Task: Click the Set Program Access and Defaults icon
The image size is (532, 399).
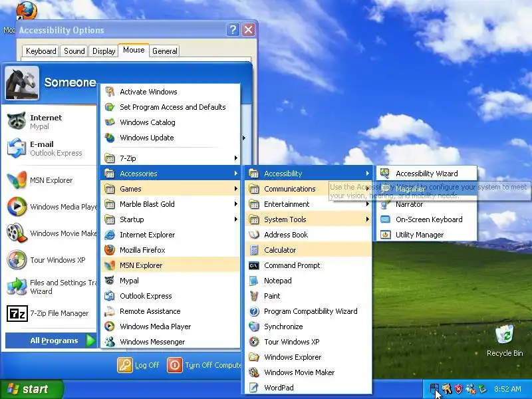Action: (110, 107)
